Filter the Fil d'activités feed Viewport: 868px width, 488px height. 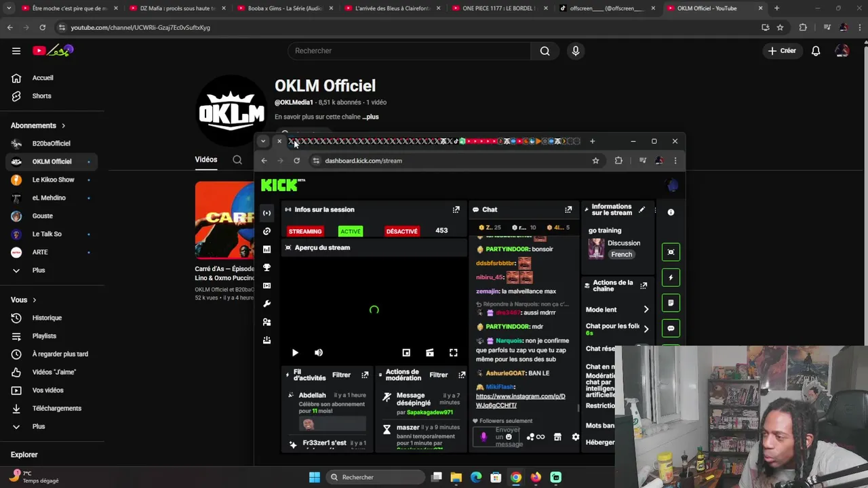341,375
